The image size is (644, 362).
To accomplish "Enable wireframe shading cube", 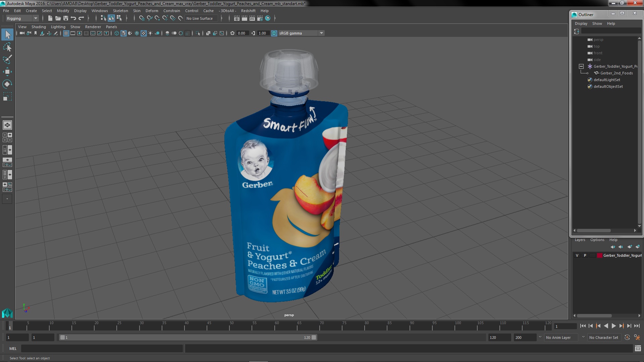I will coord(117,33).
